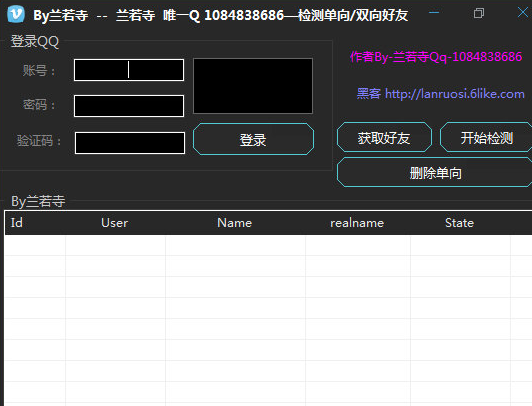Viewport: 532px width, 406px height.
Task: Click the By兰若寺 list group label
Action: pyautogui.click(x=38, y=201)
